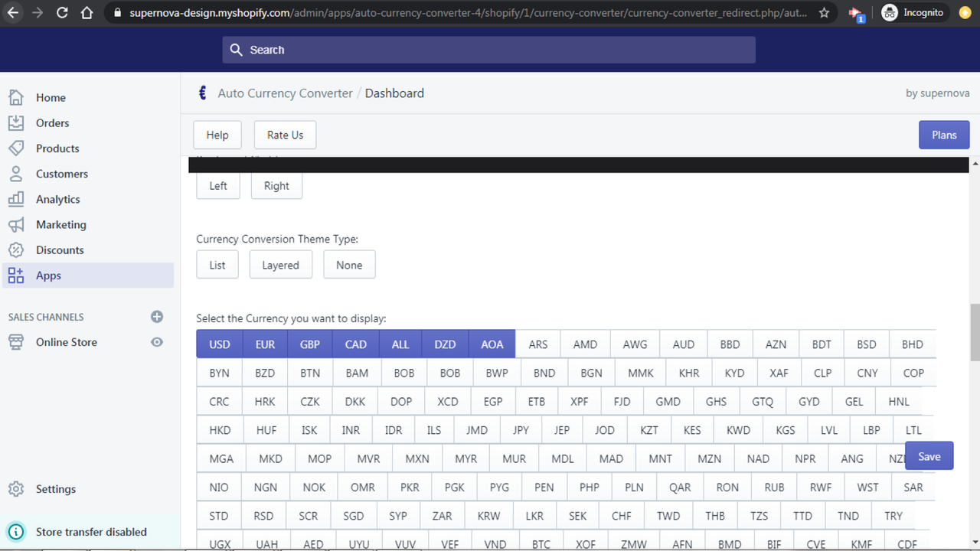Toggle the JPY currency on
The image size is (980, 551).
[x=521, y=430]
